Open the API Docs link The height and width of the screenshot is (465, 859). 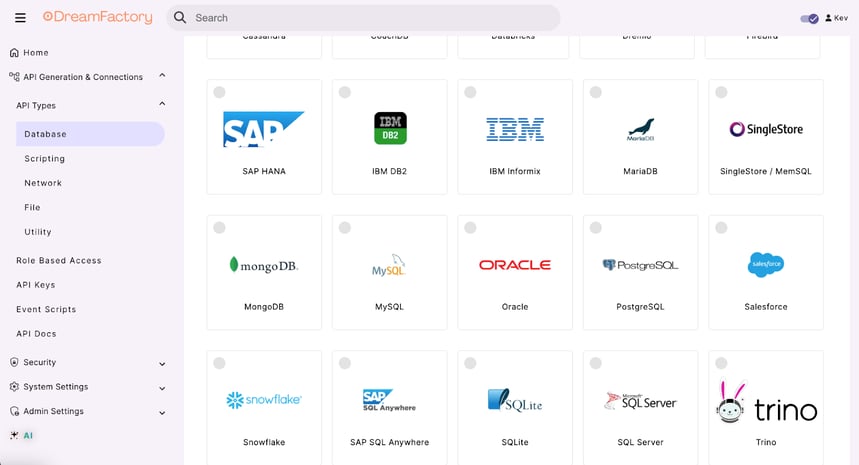point(37,334)
